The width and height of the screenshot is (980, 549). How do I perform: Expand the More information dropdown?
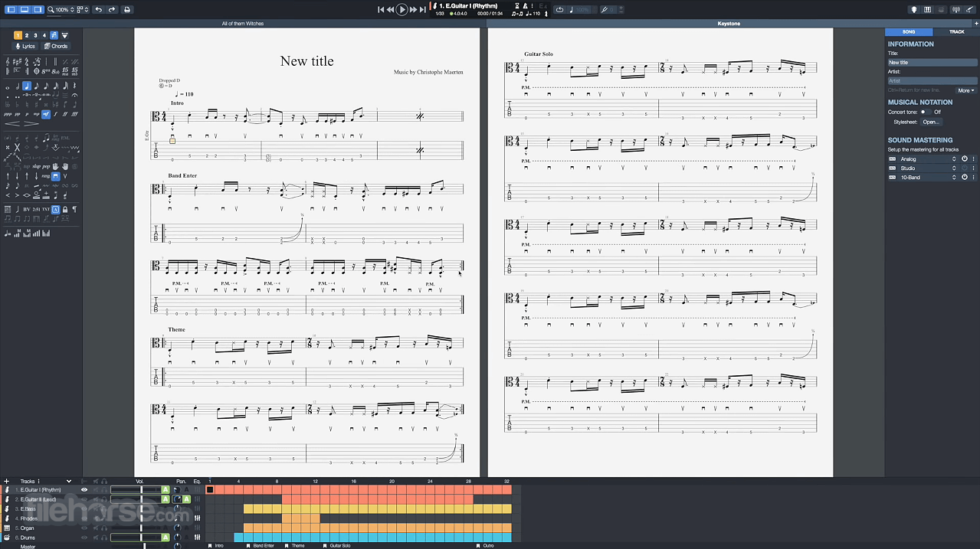(967, 90)
